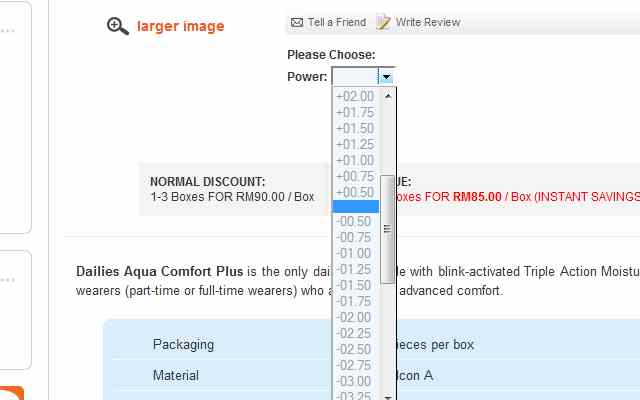Viewport: 640px width, 400px height.
Task: Select +01.75 power option
Action: [x=356, y=112]
